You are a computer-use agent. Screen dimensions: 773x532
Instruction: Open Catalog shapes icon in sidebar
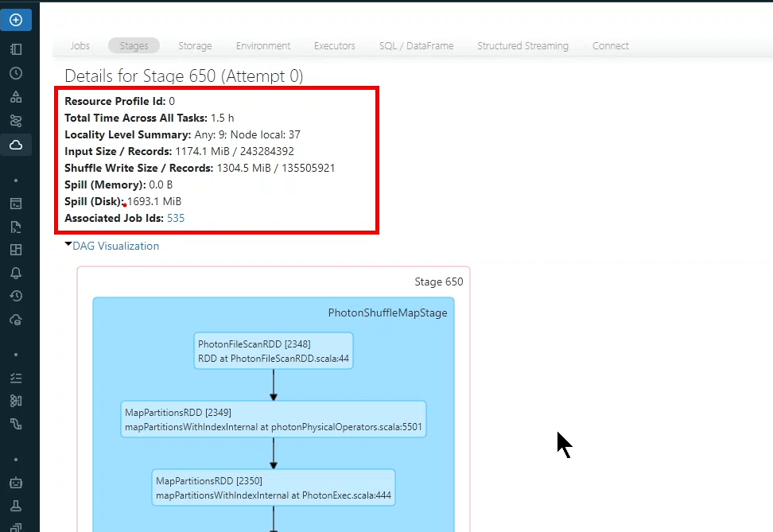(16, 97)
